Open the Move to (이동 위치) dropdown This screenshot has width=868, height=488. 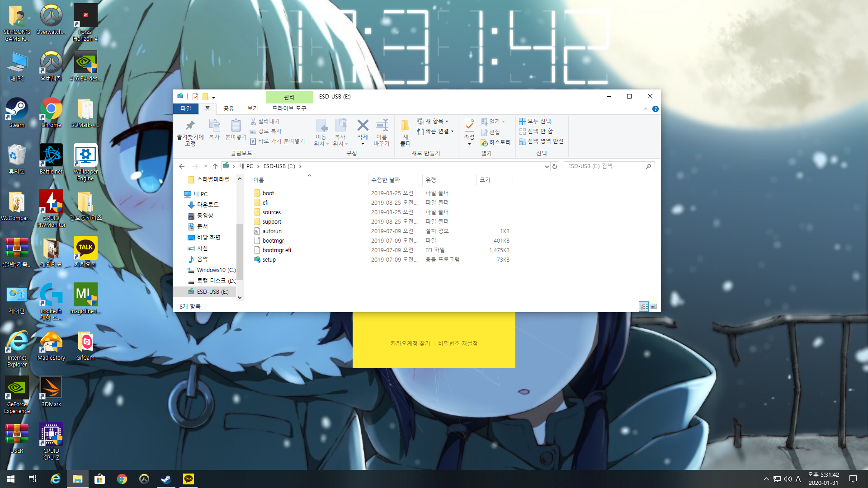[321, 132]
